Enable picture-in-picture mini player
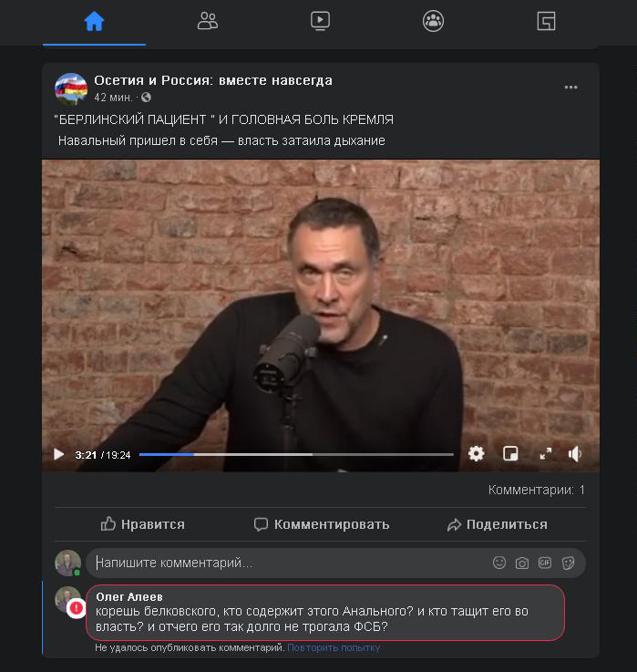Image resolution: width=637 pixels, height=672 pixels. tap(510, 453)
